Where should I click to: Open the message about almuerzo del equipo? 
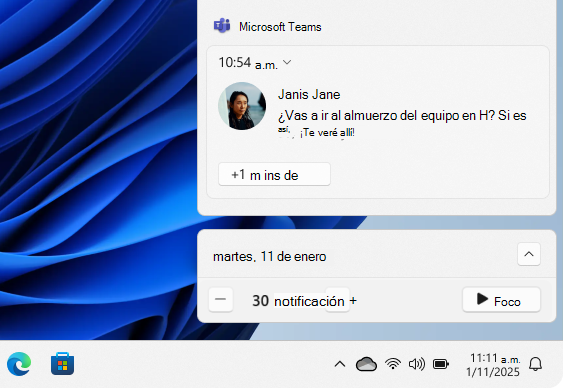402,123
